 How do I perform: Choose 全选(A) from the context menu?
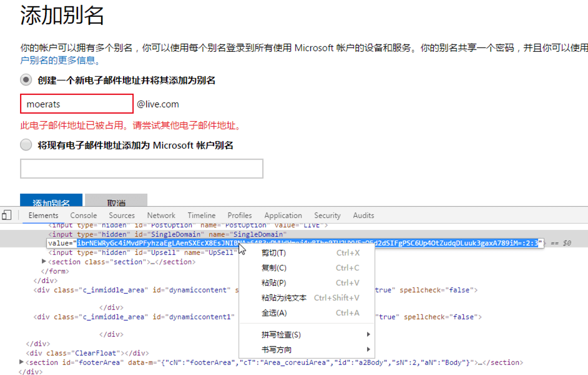306,313
